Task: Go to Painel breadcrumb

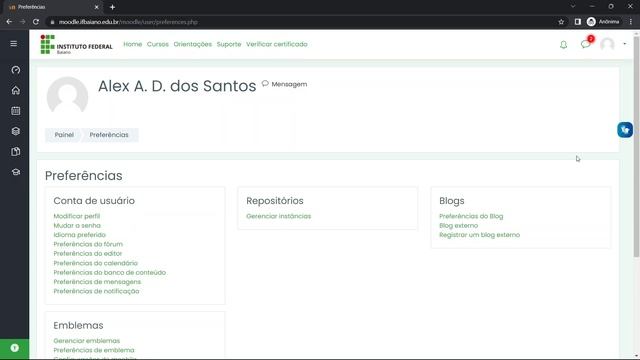Action: 64,135
